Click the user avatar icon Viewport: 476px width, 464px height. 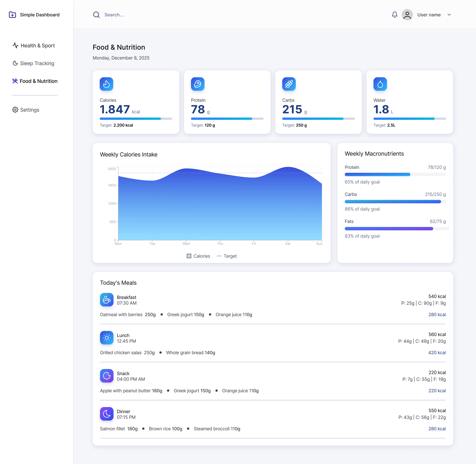[x=407, y=15]
